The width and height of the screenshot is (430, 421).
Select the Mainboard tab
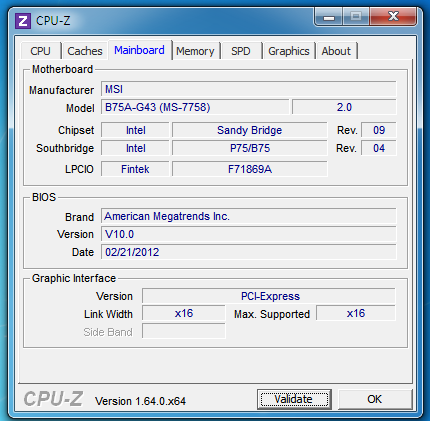pos(139,50)
